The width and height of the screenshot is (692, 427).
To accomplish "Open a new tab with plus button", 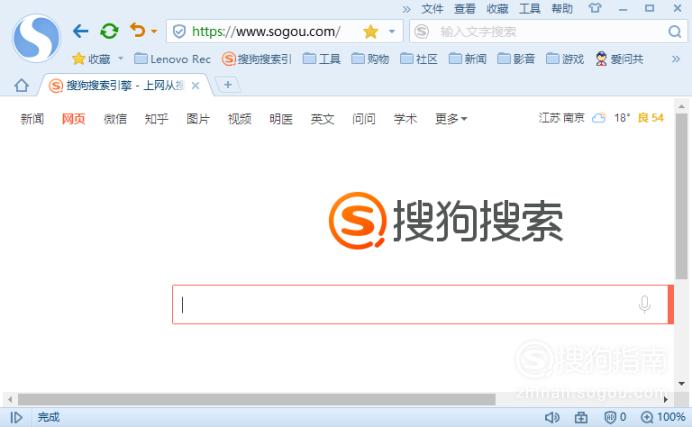I will (x=228, y=85).
